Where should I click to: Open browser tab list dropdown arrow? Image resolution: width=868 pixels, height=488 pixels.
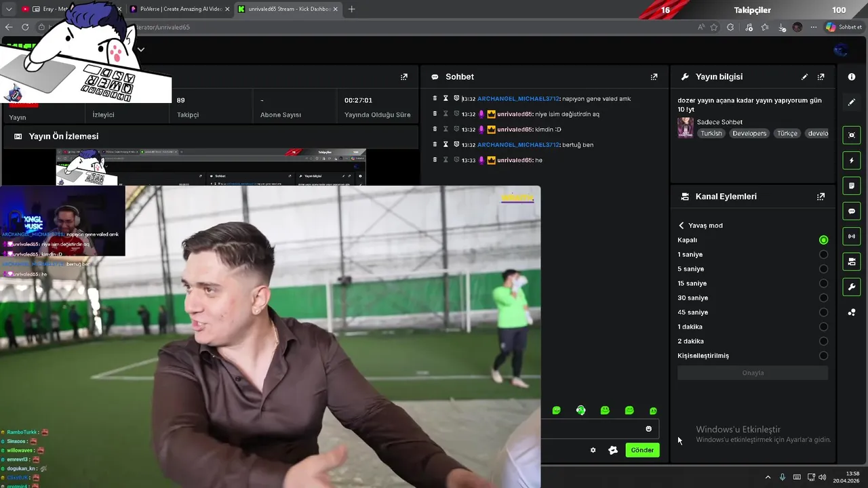coord(9,9)
